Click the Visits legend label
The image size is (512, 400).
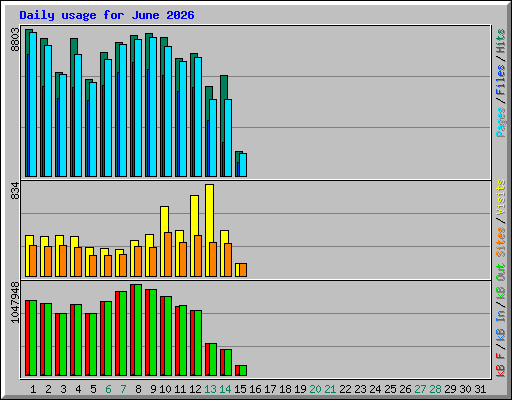coord(501,197)
